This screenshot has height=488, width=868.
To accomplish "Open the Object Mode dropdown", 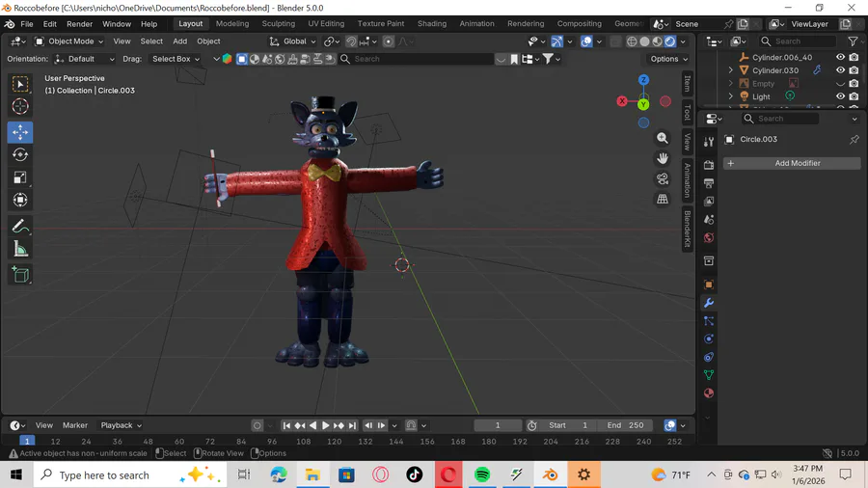I will tap(68, 41).
